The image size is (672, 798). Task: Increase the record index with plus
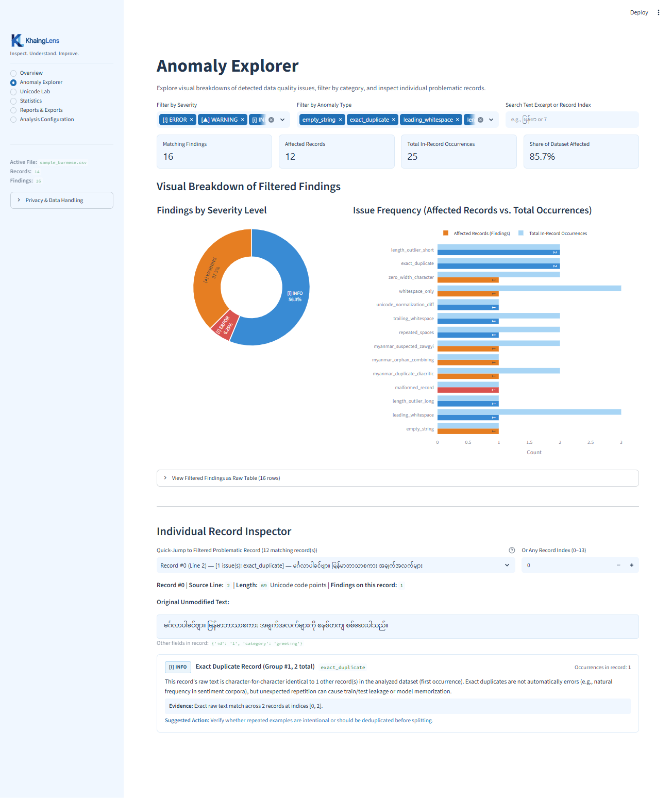tap(632, 565)
